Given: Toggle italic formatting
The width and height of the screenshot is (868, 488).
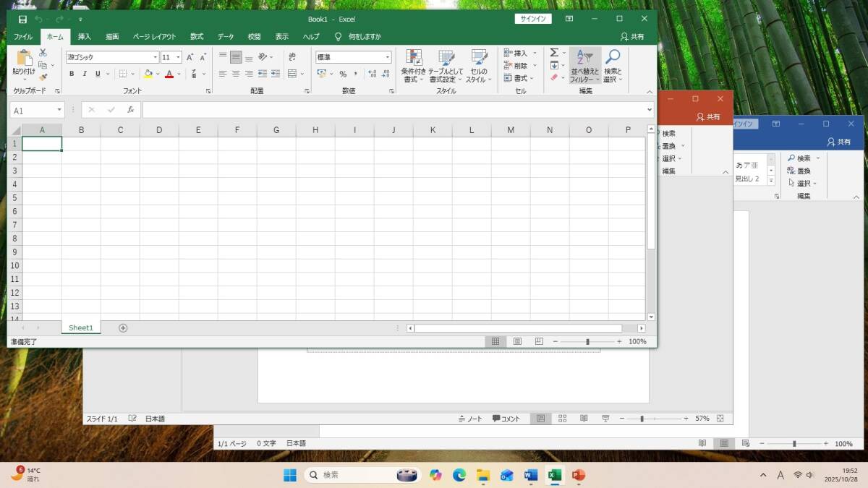Looking at the screenshot, I should 85,74.
